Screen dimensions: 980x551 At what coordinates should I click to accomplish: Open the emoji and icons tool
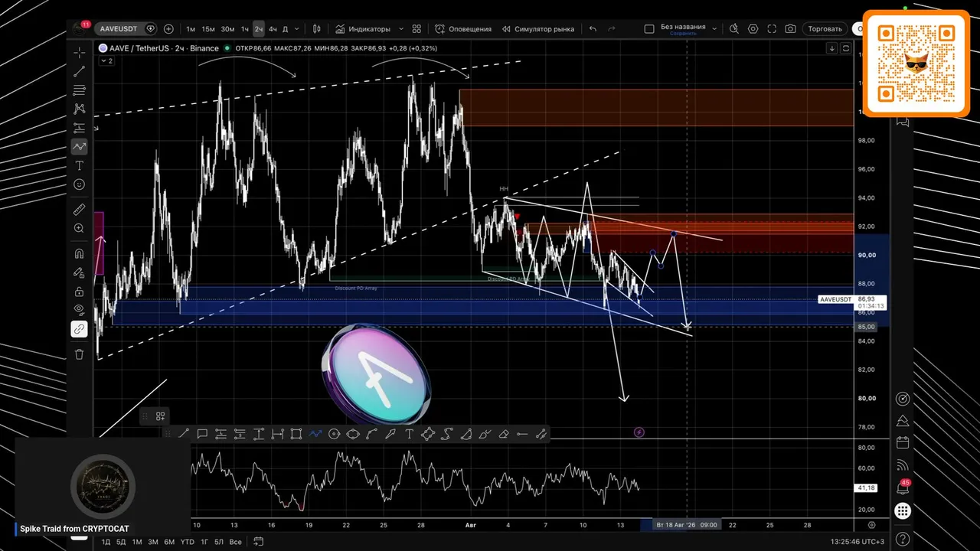pos(80,184)
